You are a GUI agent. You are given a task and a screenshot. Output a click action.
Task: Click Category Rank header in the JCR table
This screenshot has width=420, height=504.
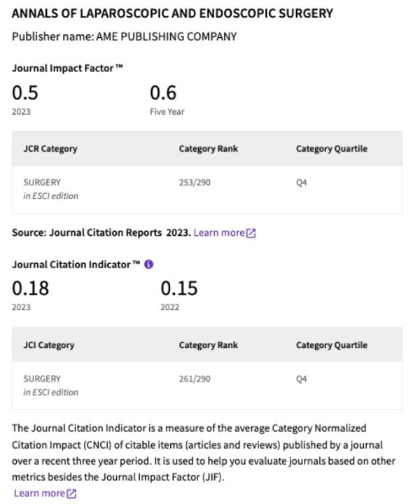(209, 148)
